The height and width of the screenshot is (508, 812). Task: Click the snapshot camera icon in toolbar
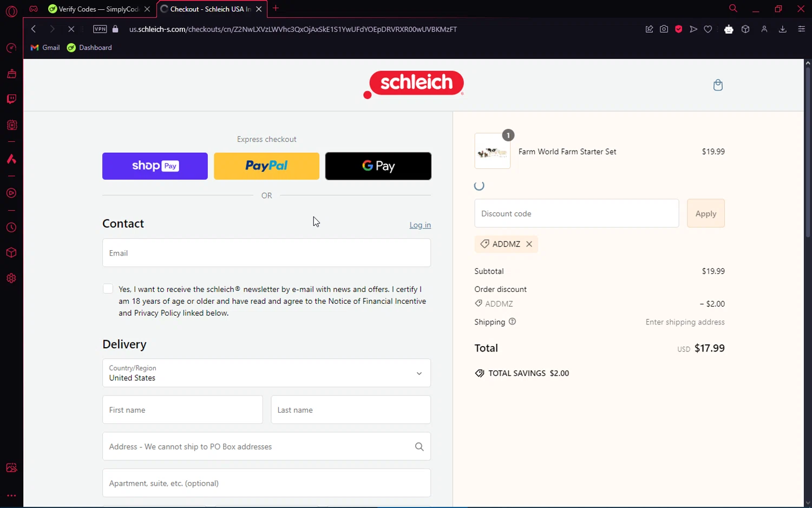[664, 29]
